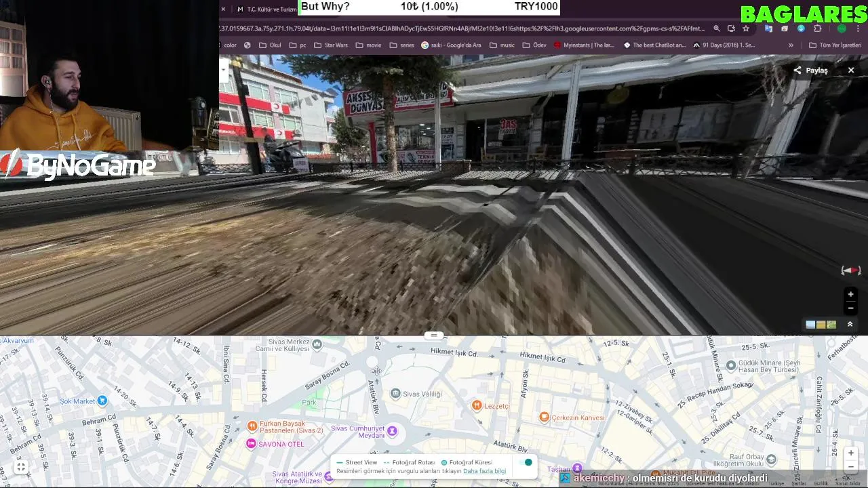Close the T.C. Kültür ve Turizm tab
The height and width of the screenshot is (488, 868).
click(223, 9)
